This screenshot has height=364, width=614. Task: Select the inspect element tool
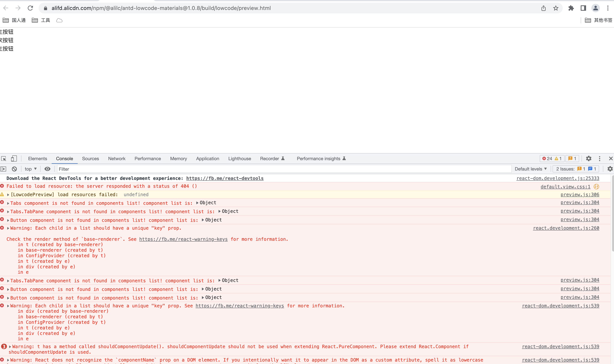tap(3, 159)
